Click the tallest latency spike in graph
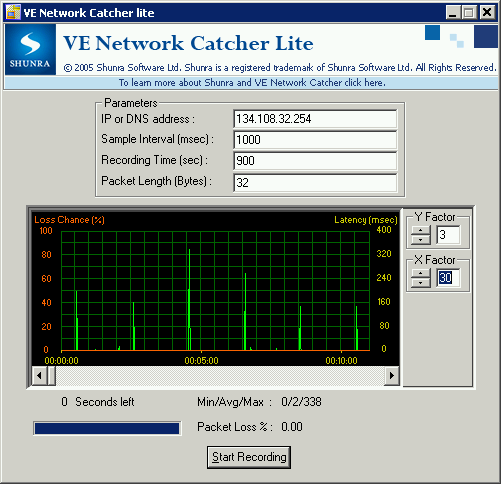This screenshot has width=501, height=484. tap(189, 299)
